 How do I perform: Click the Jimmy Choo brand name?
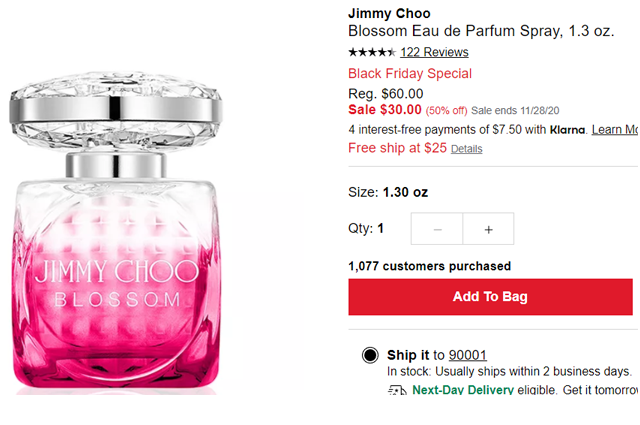click(389, 13)
